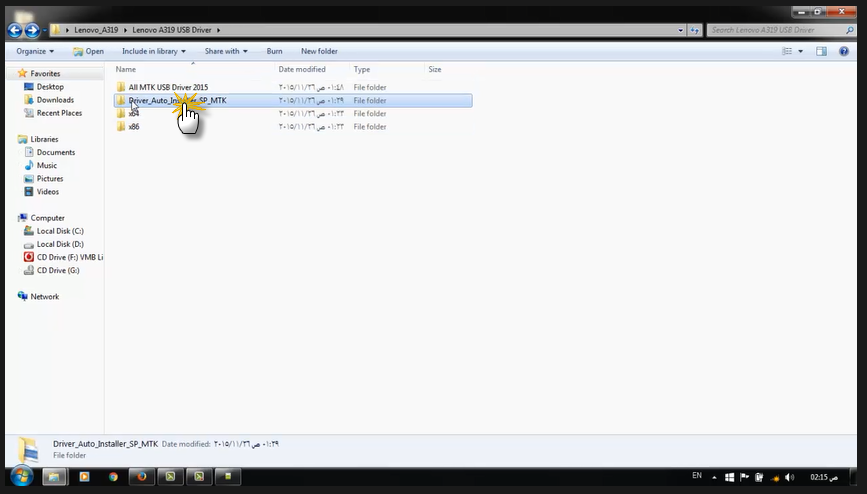Open the address bar history dropdown
The width and height of the screenshot is (867, 494).
(x=681, y=30)
